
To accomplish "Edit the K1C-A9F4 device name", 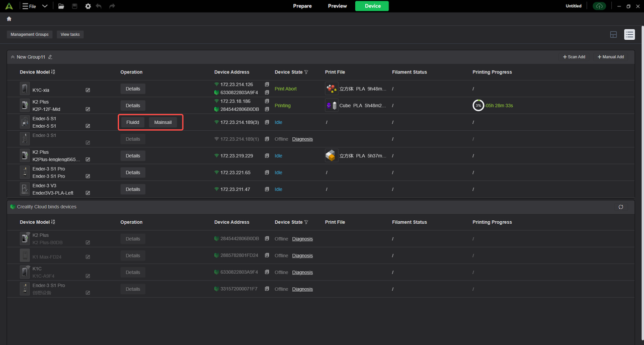I will point(88,276).
